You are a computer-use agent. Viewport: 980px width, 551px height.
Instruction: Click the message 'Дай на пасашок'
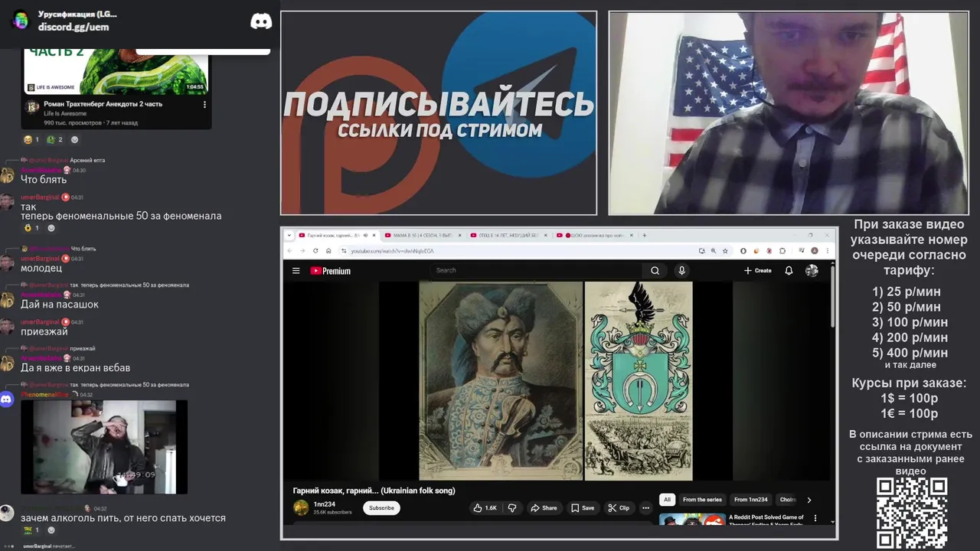[x=60, y=305]
